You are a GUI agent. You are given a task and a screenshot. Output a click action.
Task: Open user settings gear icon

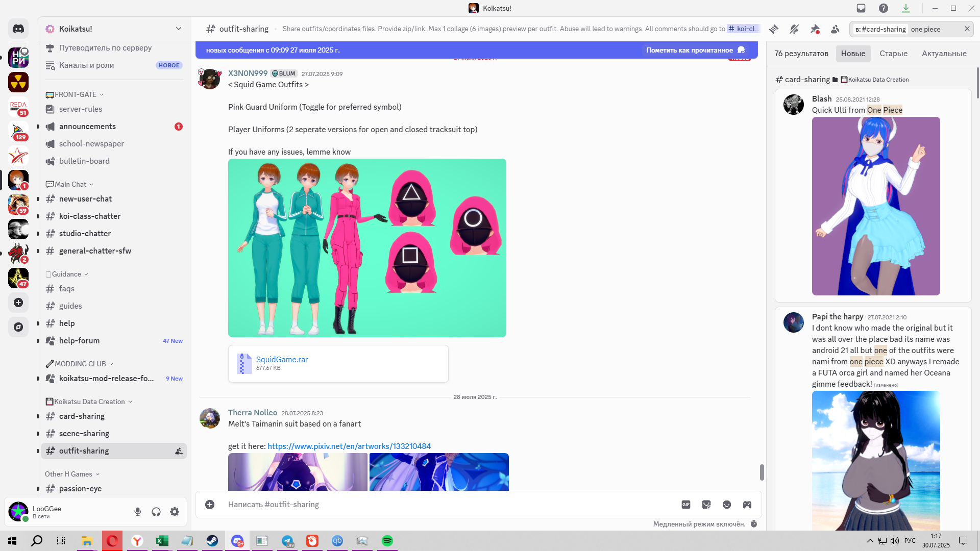[x=175, y=512]
